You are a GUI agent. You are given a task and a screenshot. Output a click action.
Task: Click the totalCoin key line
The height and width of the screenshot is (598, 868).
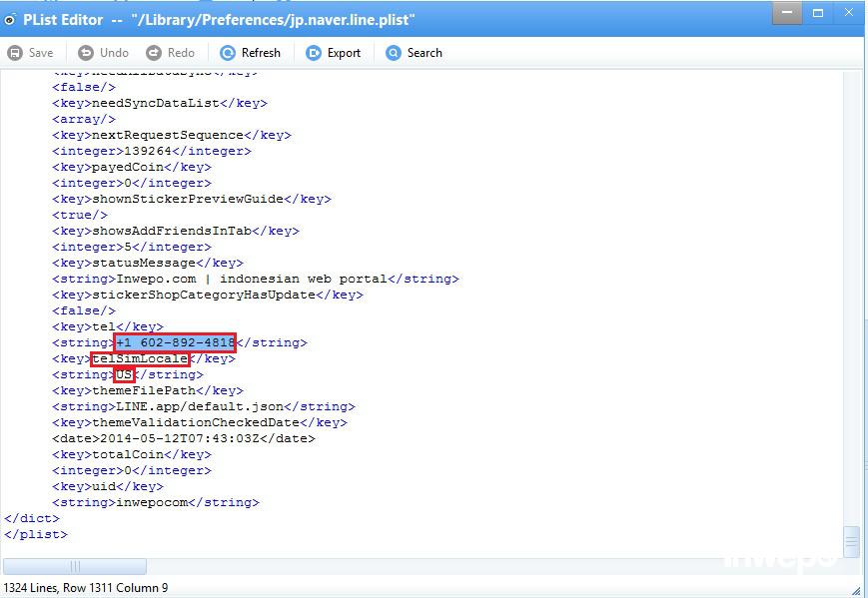pyautogui.click(x=132, y=454)
